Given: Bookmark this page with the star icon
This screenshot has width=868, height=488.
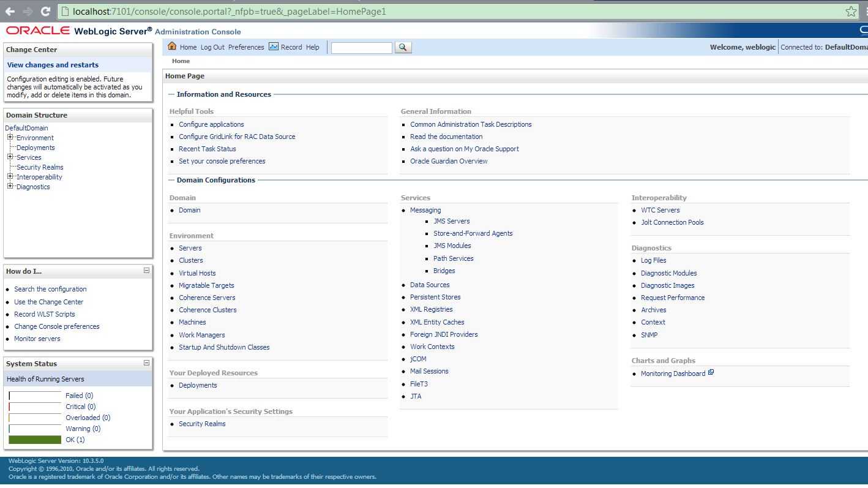Looking at the screenshot, I should [x=851, y=11].
